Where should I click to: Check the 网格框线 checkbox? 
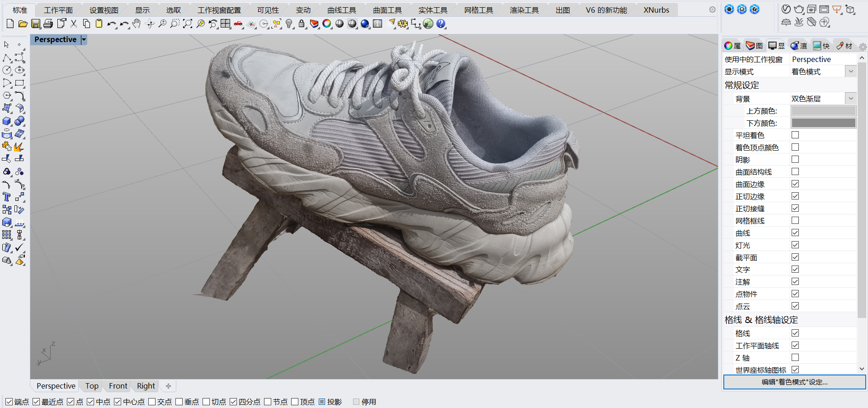[x=795, y=220]
